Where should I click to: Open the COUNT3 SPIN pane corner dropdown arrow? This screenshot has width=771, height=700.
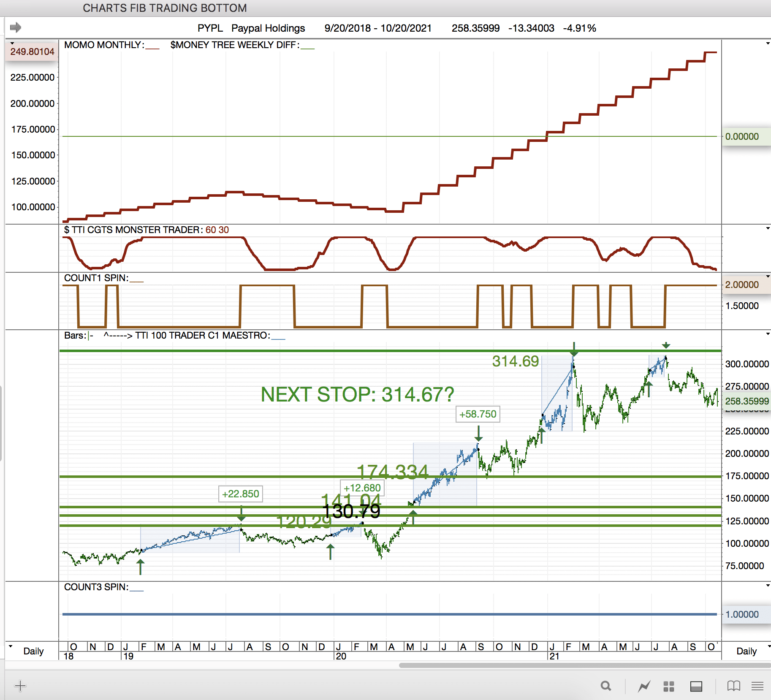pos(768,586)
